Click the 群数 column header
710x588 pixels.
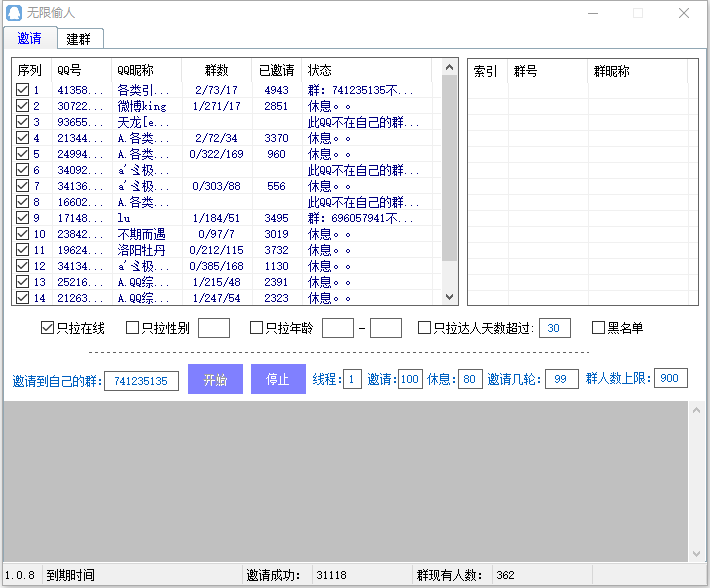(216, 70)
